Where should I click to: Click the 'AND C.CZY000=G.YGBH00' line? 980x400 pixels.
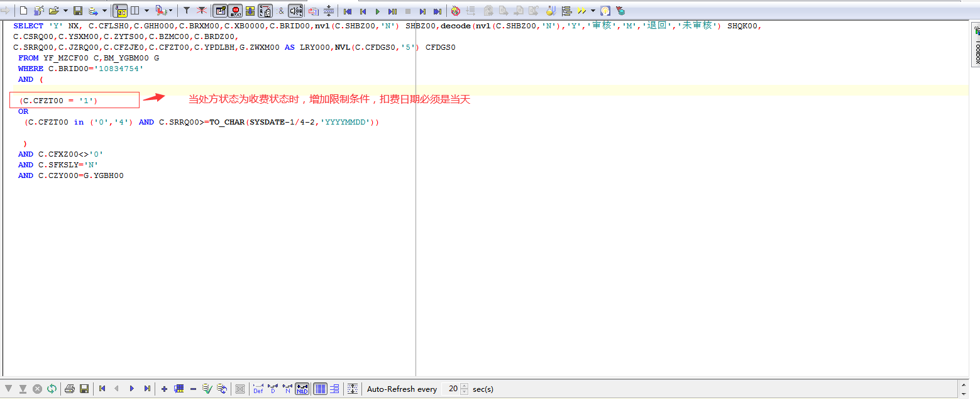point(70,175)
